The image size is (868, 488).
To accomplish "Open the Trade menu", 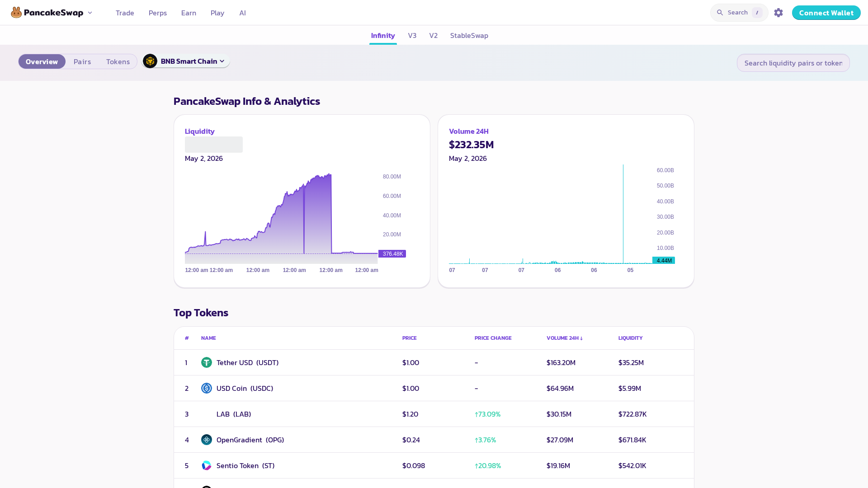I will (125, 13).
